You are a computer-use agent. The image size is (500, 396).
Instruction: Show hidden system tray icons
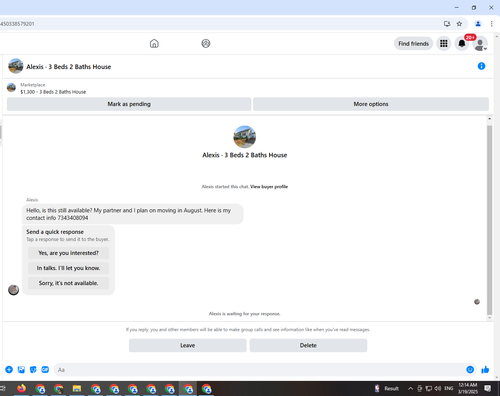coord(410,388)
